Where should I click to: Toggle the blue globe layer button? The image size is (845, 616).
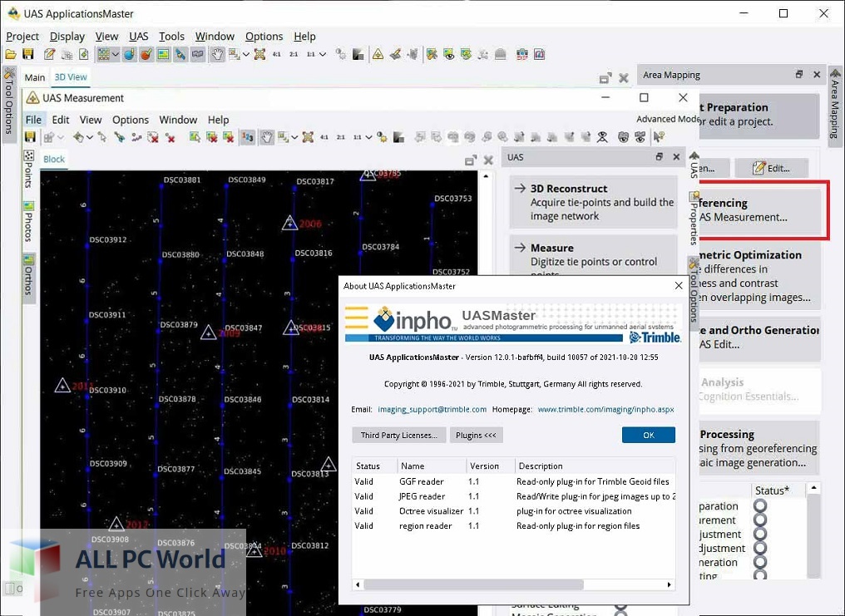[x=130, y=54]
